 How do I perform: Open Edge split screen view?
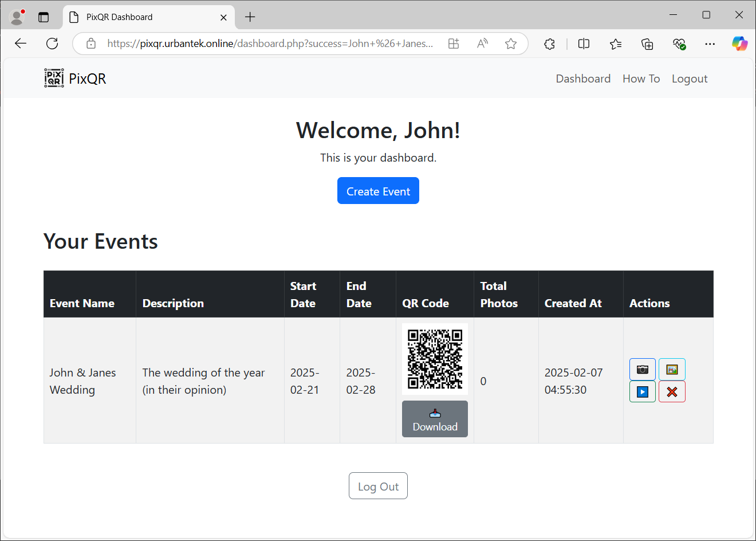584,44
